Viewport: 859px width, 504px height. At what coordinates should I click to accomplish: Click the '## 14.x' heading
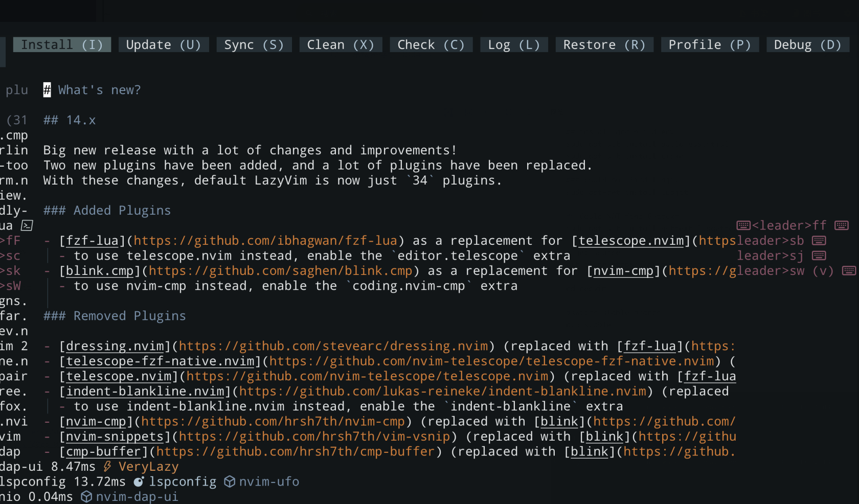pos(70,120)
